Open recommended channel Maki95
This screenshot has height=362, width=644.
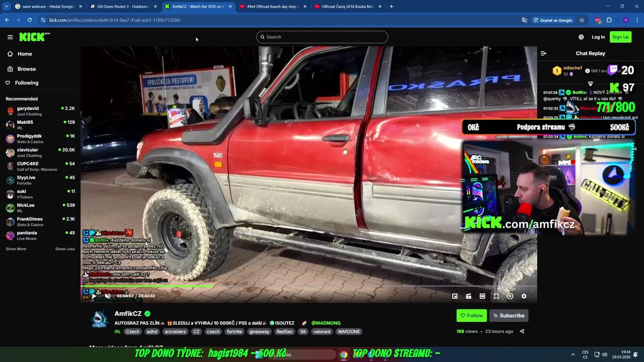[40, 125]
